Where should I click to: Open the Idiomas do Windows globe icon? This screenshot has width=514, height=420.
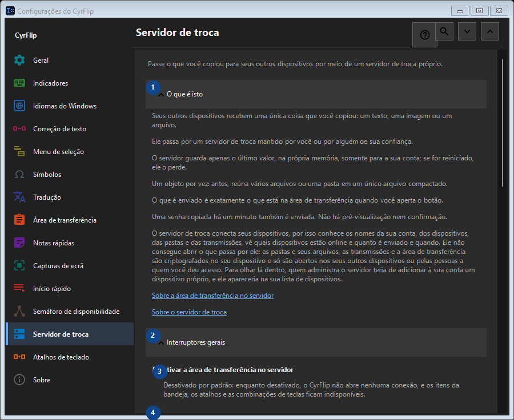[x=19, y=106]
